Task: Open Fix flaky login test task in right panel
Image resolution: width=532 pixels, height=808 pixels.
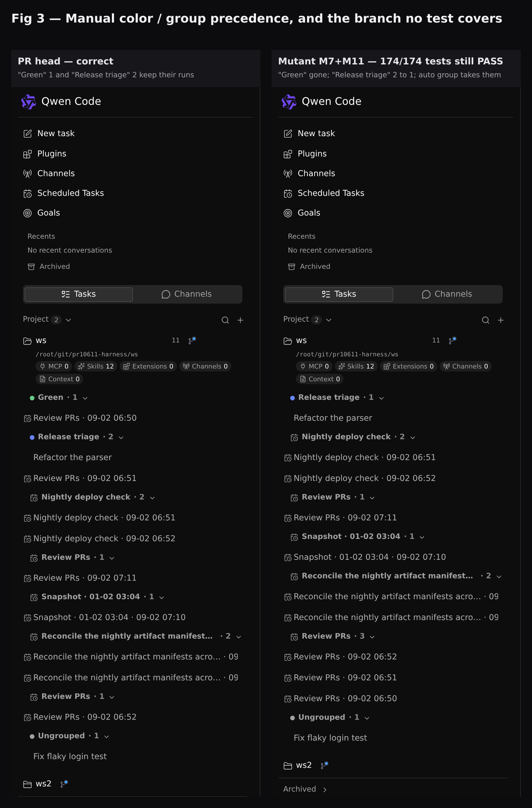Action: click(330, 738)
